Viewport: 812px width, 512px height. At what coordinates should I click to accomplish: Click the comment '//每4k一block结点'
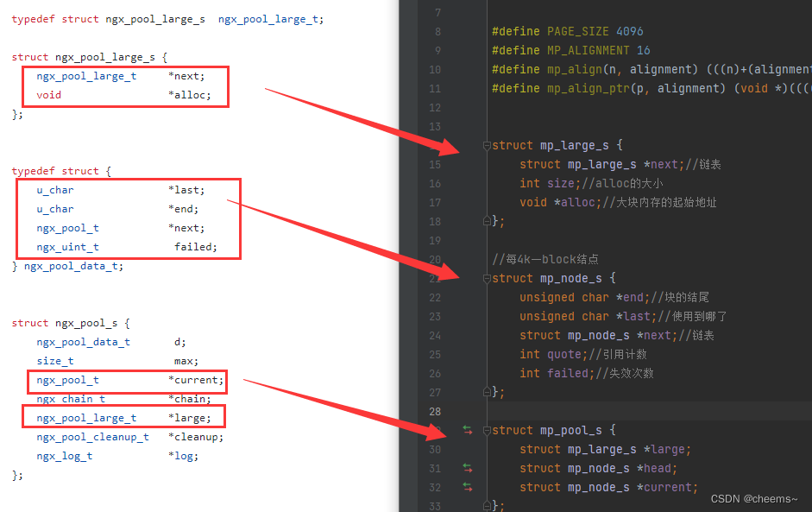click(x=545, y=259)
